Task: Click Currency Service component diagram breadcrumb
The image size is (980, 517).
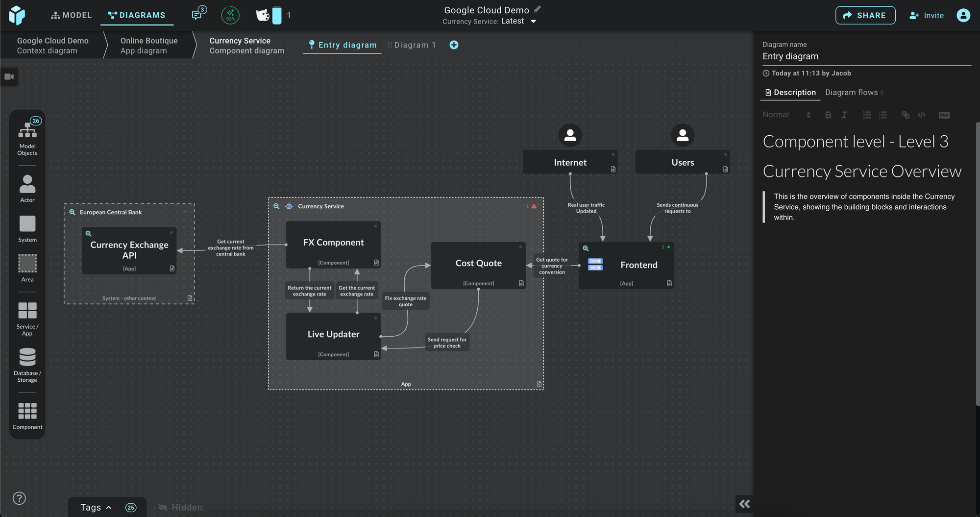Action: [x=246, y=46]
